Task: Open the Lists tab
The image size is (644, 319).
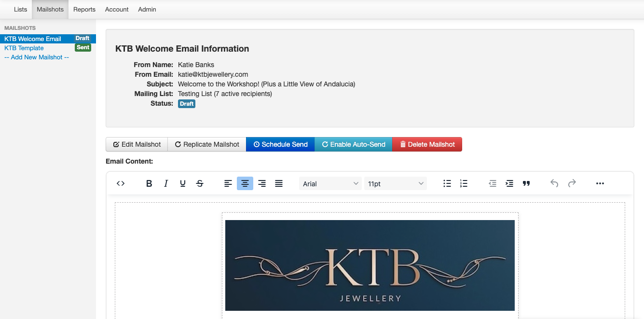Action: [21, 9]
